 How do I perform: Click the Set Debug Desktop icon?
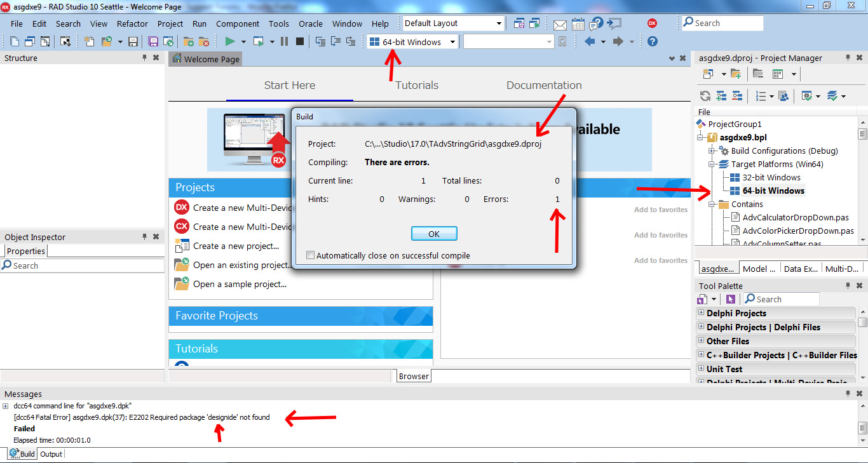[534, 23]
